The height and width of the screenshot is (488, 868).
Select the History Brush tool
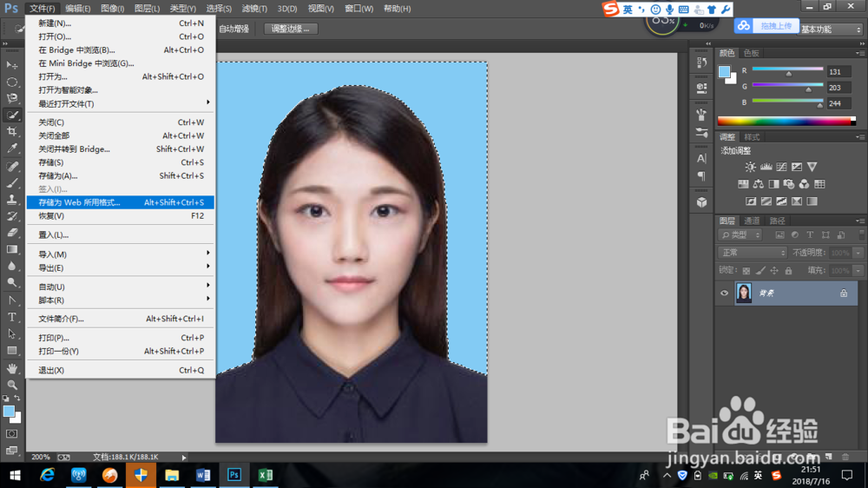tap(11, 216)
